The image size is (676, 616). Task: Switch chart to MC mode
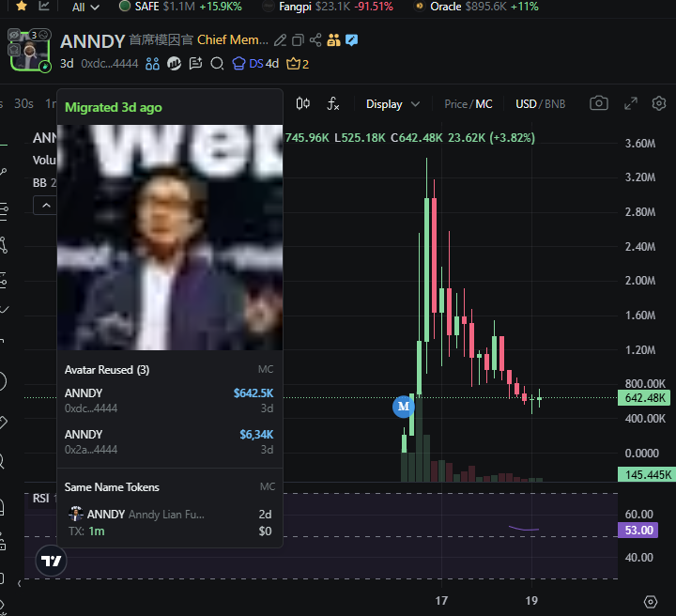pos(484,104)
